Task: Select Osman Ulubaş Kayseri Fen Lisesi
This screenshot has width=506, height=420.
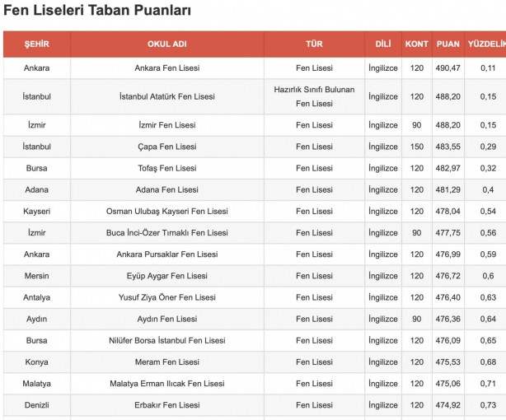Action: tap(166, 212)
